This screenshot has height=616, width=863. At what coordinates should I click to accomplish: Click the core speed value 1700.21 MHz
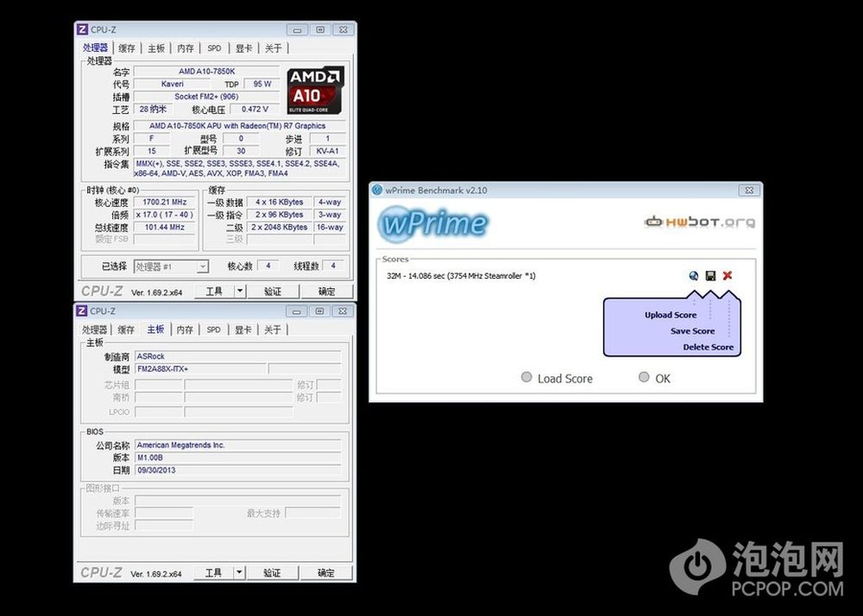pyautogui.click(x=165, y=203)
